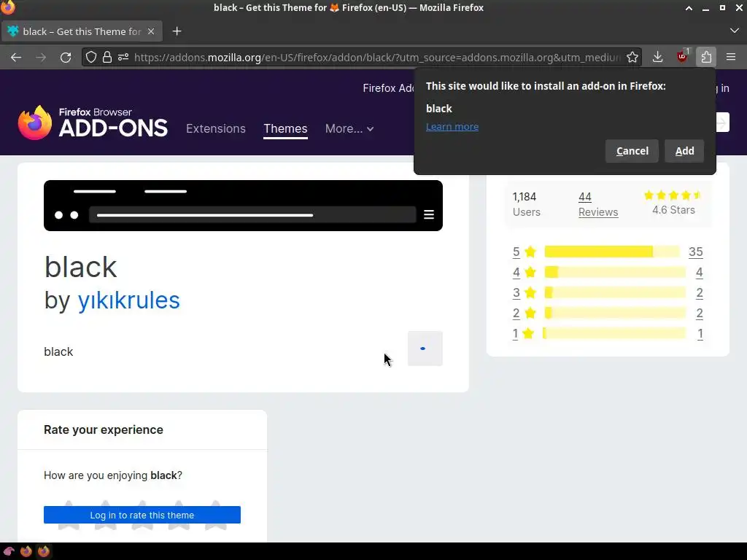Log in to rate this theme

pyautogui.click(x=142, y=515)
